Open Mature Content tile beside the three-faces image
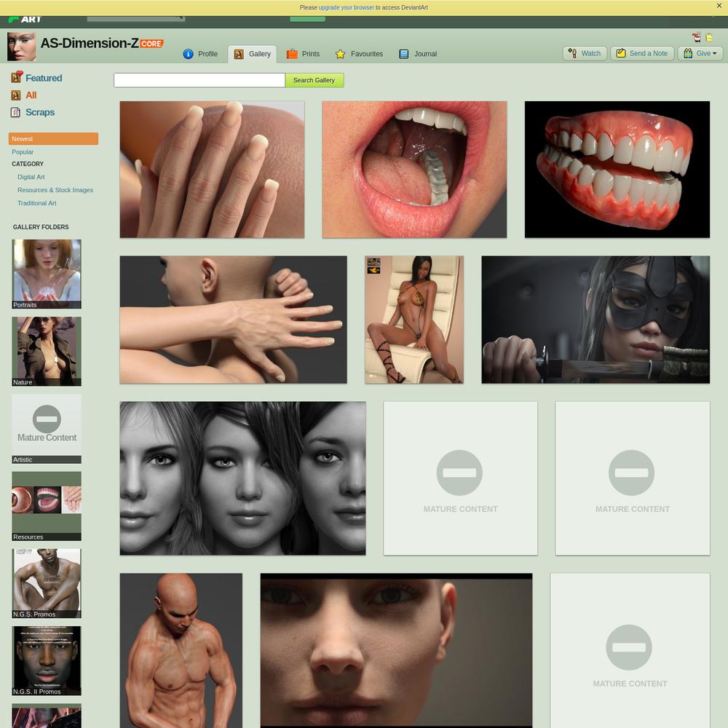Image resolution: width=728 pixels, height=728 pixels. point(461,478)
